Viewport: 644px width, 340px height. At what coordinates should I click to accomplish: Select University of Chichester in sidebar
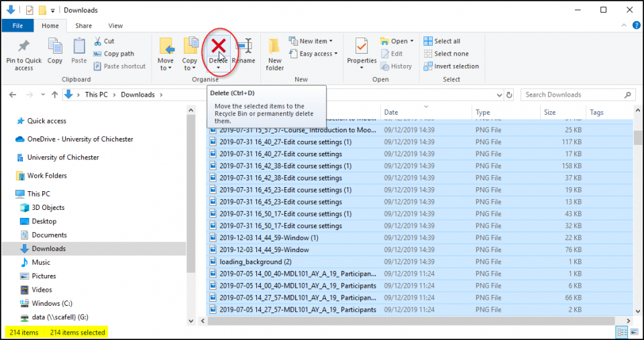click(x=63, y=158)
